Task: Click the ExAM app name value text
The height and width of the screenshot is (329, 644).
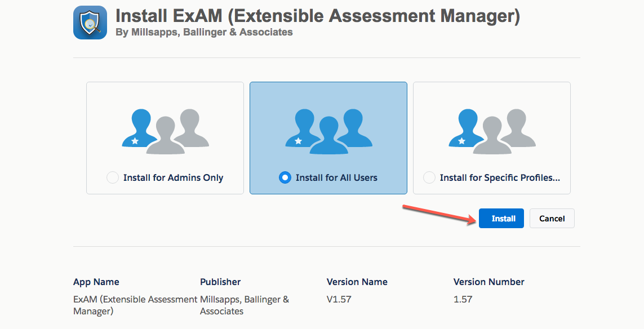Action: pyautogui.click(x=135, y=305)
